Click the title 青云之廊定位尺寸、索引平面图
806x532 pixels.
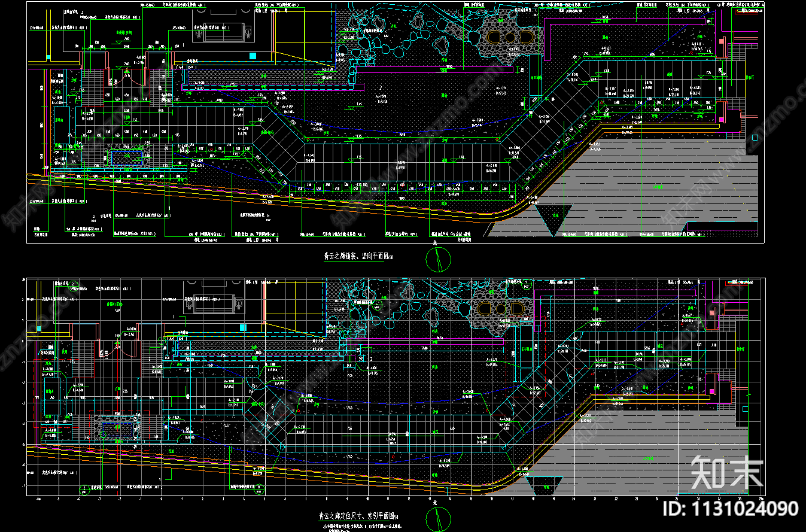[358, 515]
